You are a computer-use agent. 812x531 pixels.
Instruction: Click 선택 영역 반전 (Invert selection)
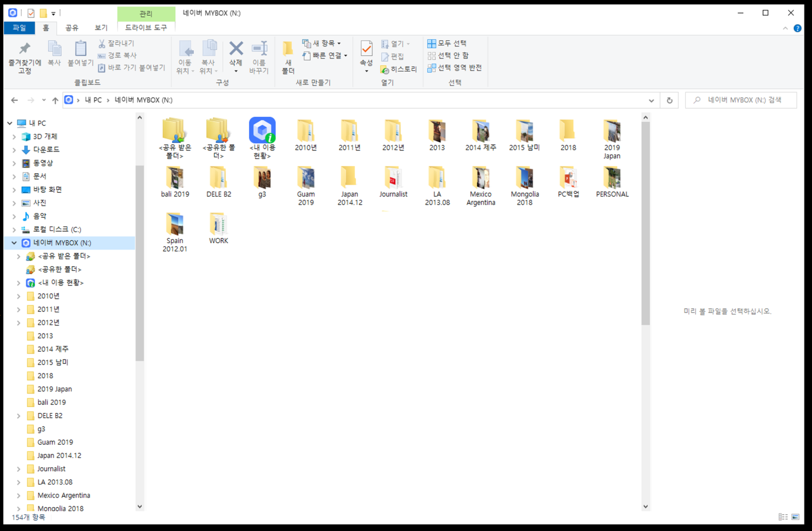455,68
